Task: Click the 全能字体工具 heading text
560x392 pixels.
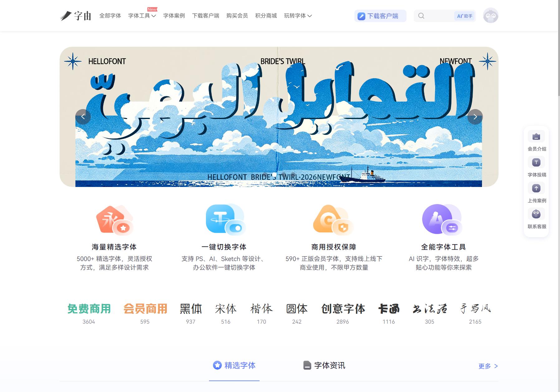Action: pyautogui.click(x=443, y=247)
